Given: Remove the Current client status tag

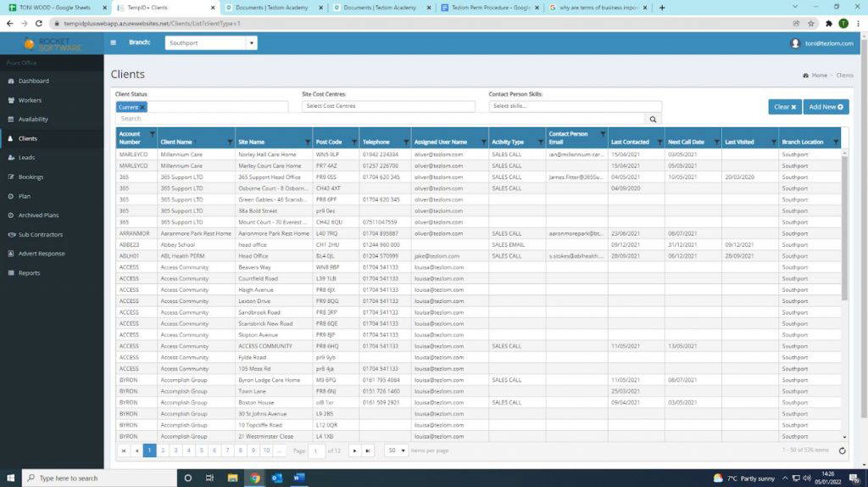Looking at the screenshot, I should (142, 107).
